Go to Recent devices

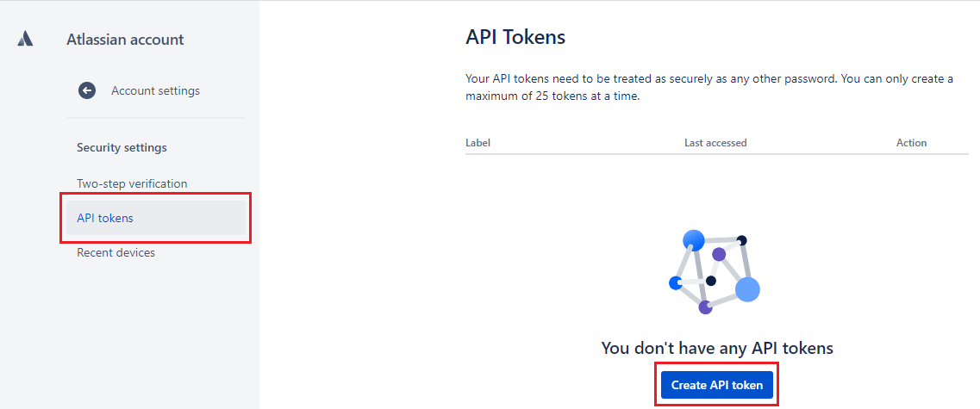click(x=115, y=253)
